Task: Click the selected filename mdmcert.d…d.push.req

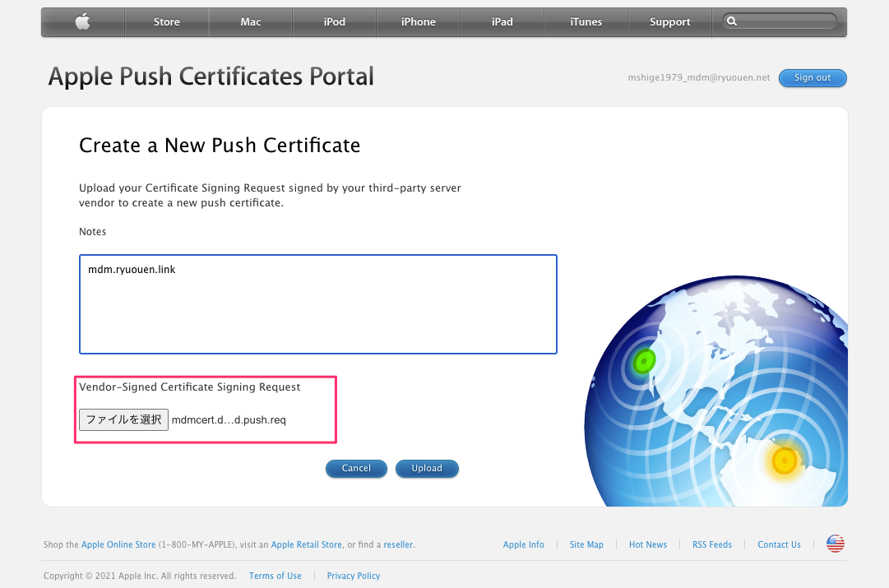Action: [x=229, y=420]
